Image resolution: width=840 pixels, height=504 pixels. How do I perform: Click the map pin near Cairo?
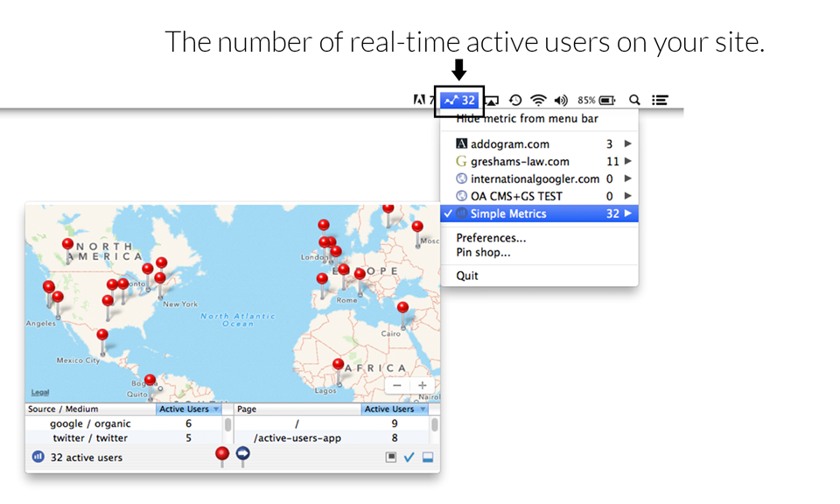(402, 308)
